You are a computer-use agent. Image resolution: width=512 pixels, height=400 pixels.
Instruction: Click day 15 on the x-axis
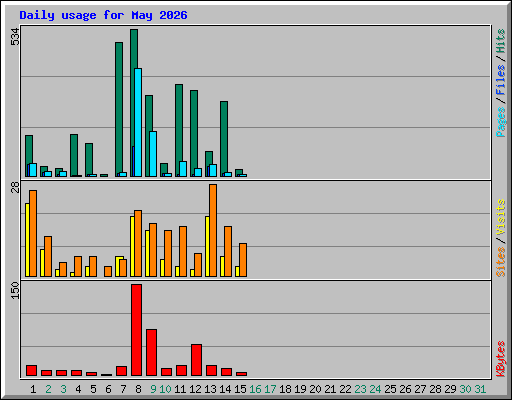240,389
